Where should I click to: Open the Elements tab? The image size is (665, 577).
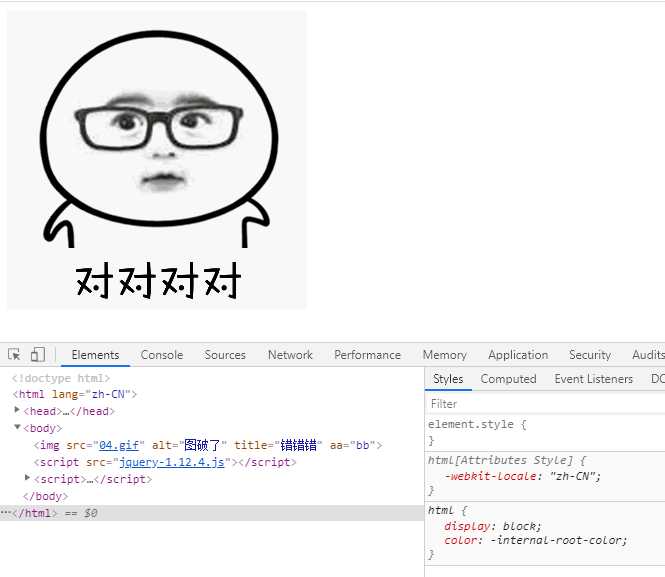(x=95, y=355)
